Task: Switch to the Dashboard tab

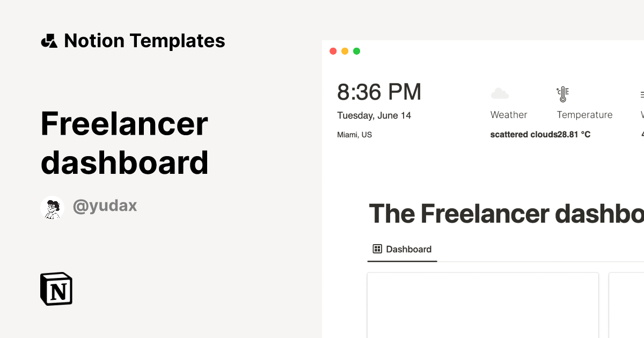Action: pos(402,249)
